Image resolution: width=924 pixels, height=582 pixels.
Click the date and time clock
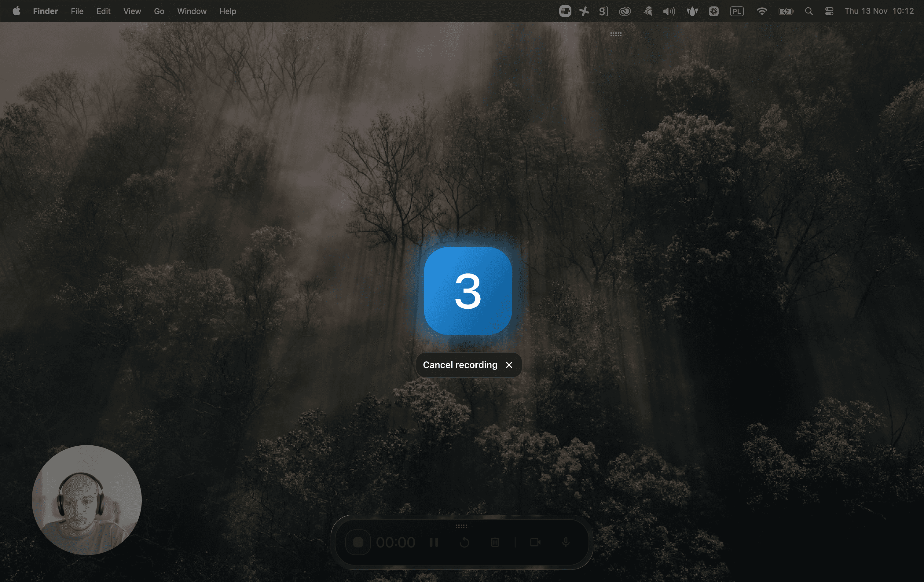pos(879,11)
